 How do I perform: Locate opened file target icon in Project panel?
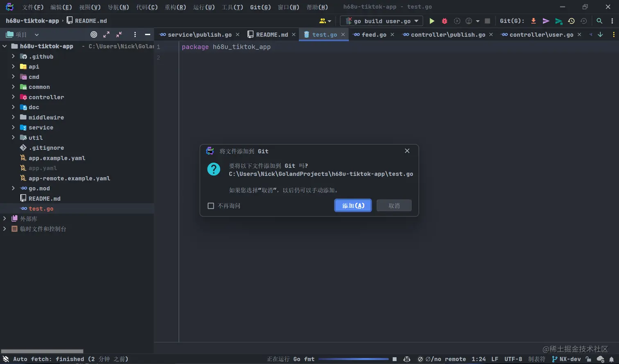[94, 35]
